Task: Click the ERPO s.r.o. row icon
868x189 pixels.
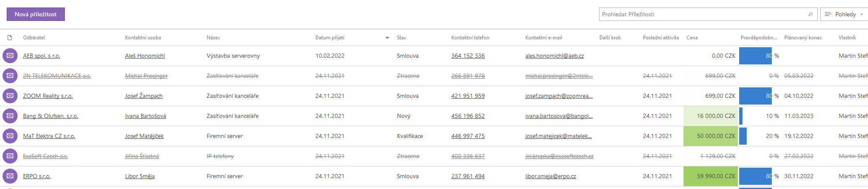Action: [10, 176]
